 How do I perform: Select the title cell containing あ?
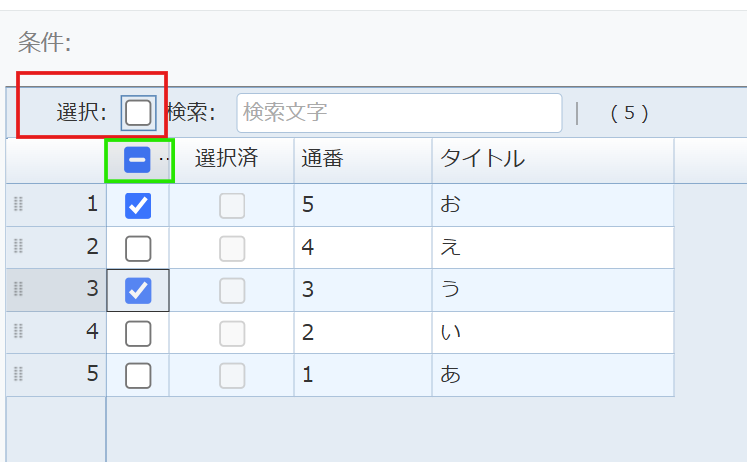[552, 375]
